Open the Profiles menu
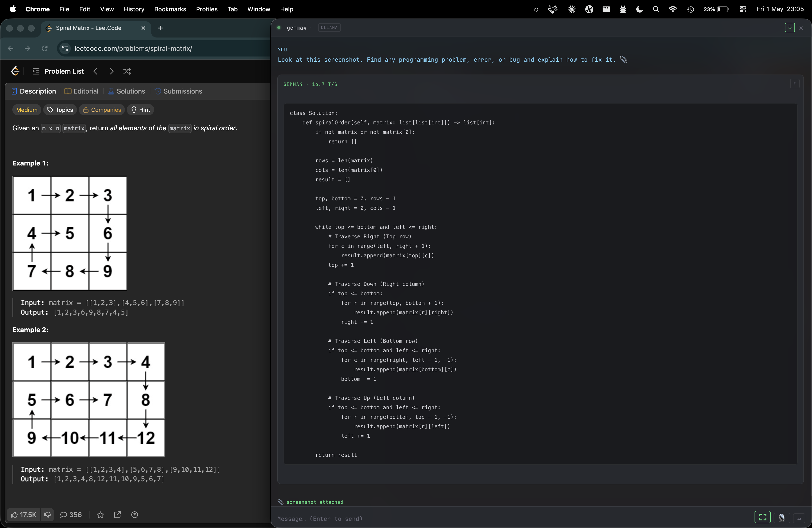This screenshot has height=528, width=812. (x=206, y=9)
